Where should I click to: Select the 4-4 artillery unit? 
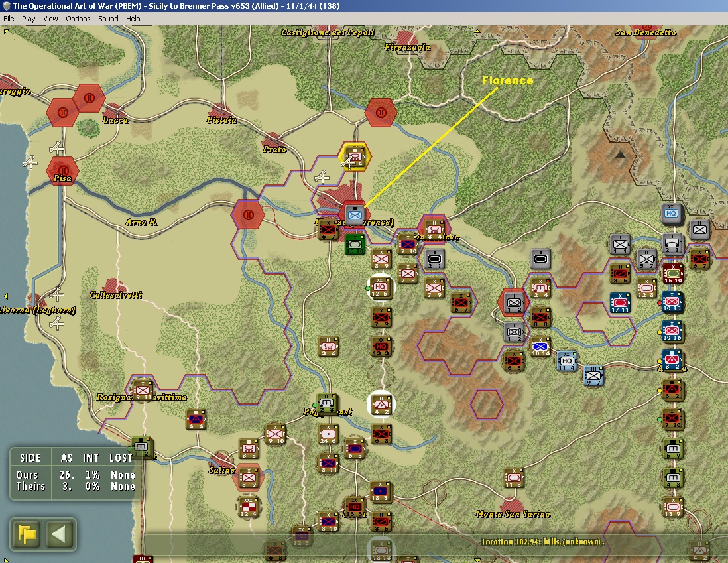196,420
